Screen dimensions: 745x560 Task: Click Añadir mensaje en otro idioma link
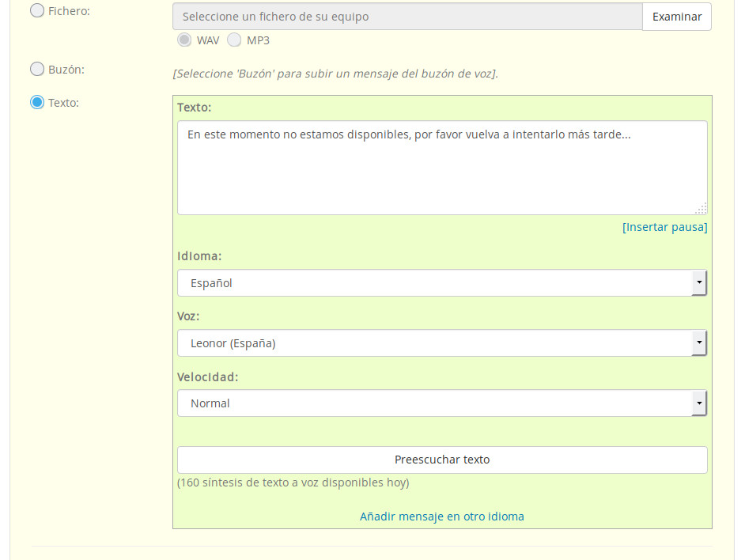coord(441,516)
